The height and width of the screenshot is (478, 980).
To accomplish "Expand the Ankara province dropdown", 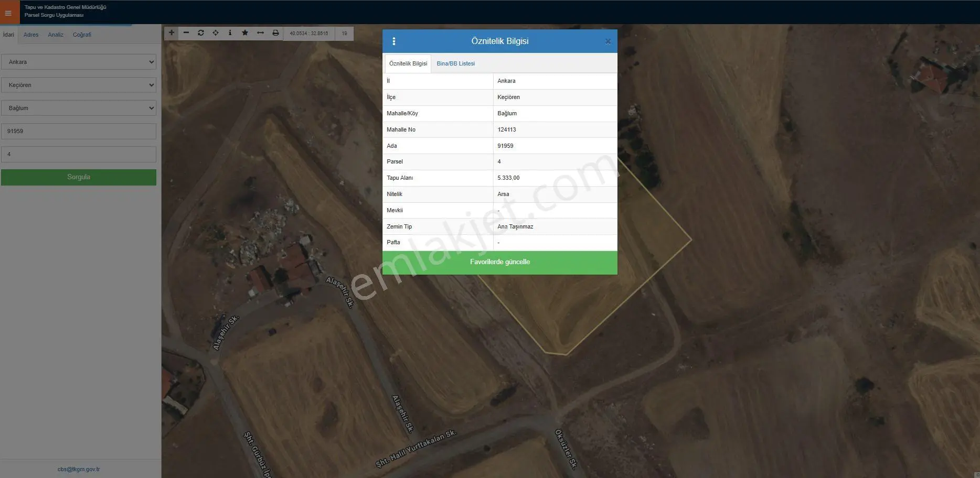I will point(79,62).
